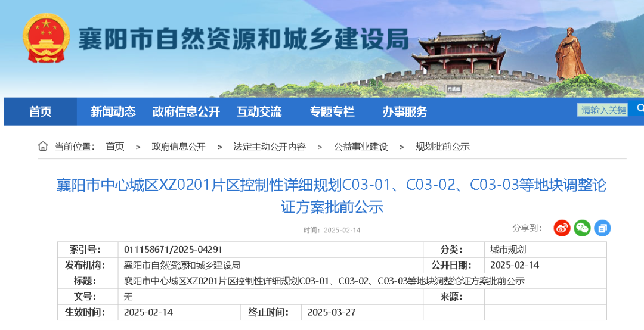Image resolution: width=644 pixels, height=330 pixels.
Task: Go to 法定主动公开内容 breadcrumb
Action: tap(270, 147)
